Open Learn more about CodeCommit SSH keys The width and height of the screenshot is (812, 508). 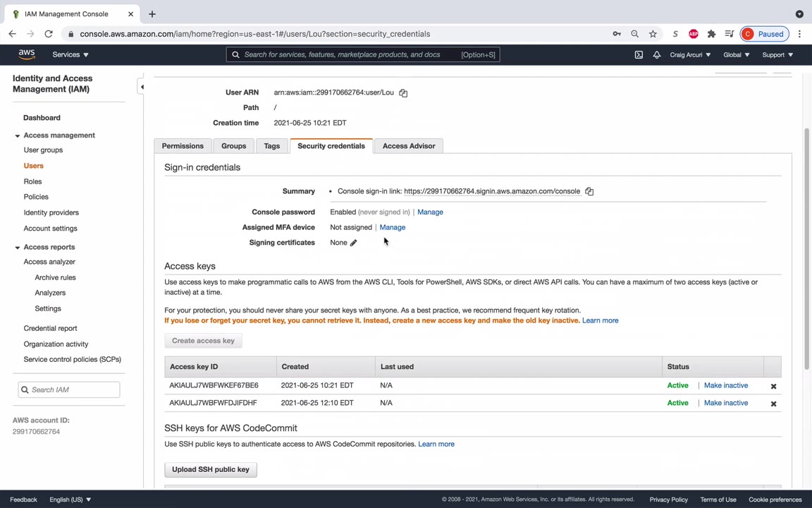[436, 445]
